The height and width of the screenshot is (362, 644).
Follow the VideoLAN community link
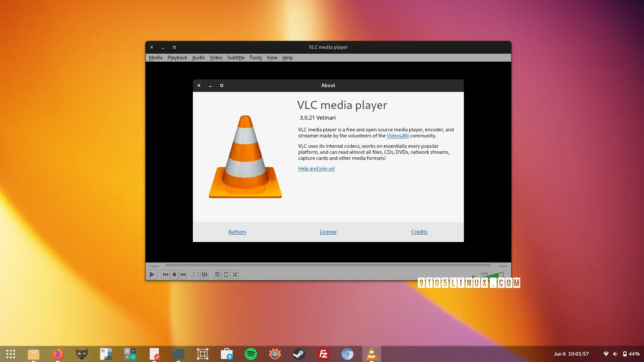[397, 136]
